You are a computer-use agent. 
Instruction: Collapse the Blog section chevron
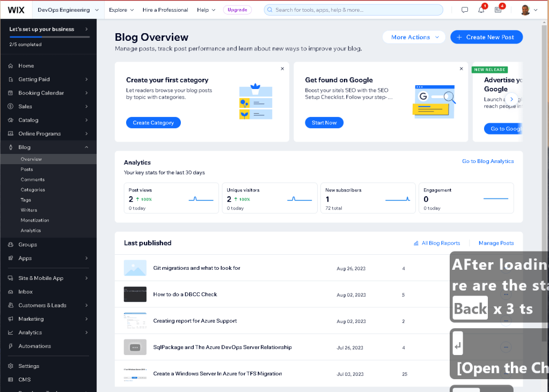(x=86, y=147)
